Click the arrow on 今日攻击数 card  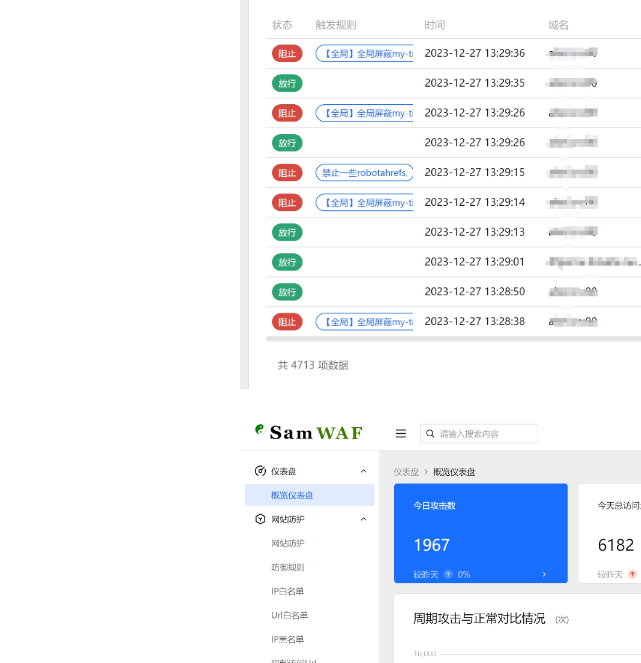click(x=544, y=574)
